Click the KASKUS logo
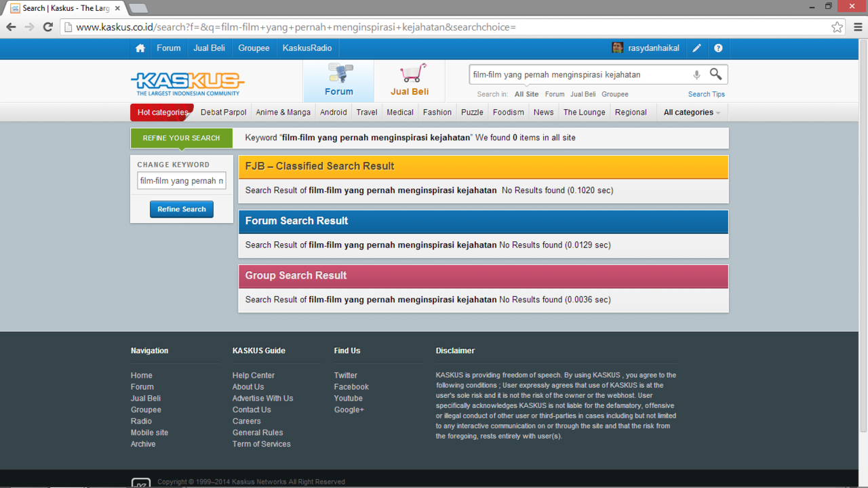 point(187,83)
